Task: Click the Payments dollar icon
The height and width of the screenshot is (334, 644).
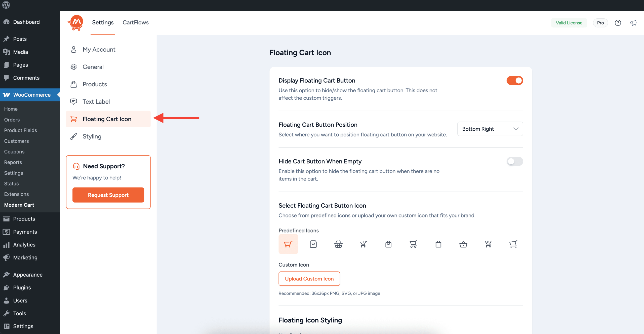Action: [7, 232]
